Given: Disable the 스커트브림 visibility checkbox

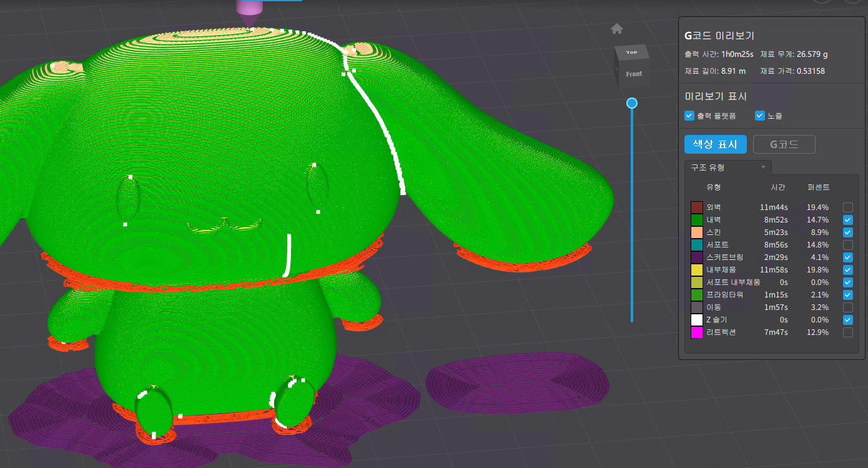Looking at the screenshot, I should (x=848, y=257).
